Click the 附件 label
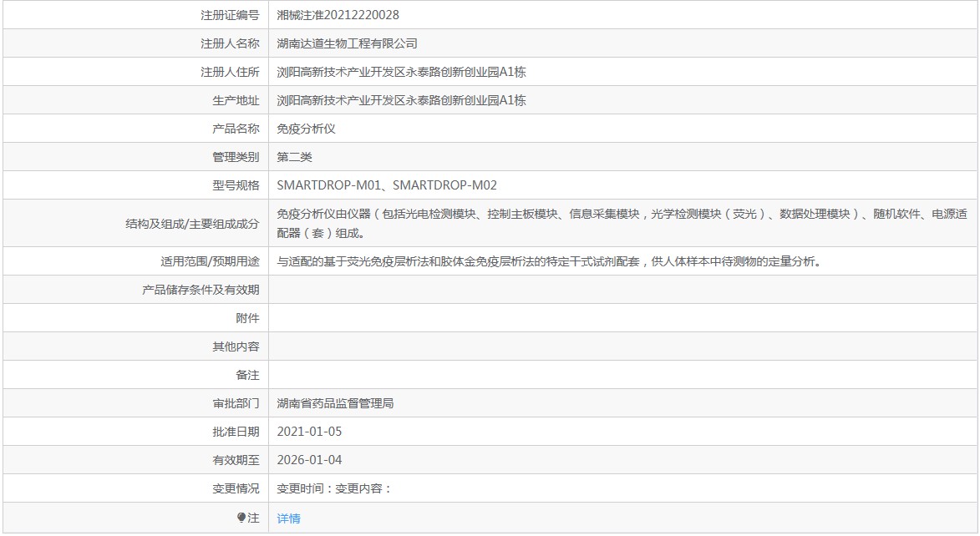 tap(247, 318)
